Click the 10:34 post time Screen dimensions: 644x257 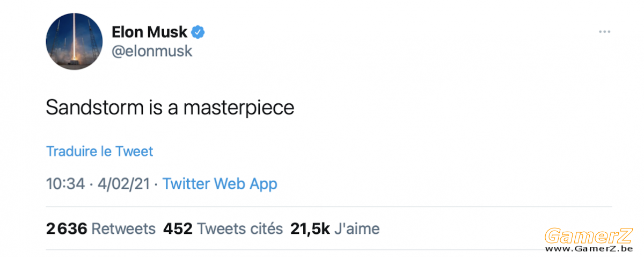(65, 184)
